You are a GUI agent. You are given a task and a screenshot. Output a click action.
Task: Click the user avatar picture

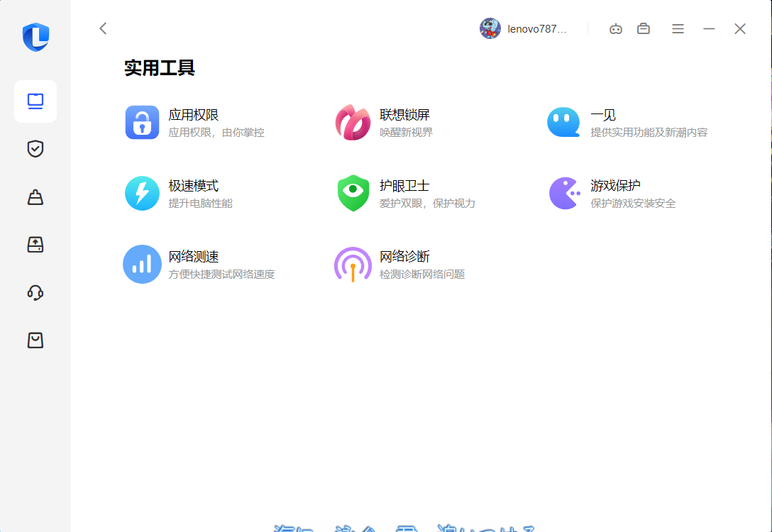pyautogui.click(x=490, y=28)
